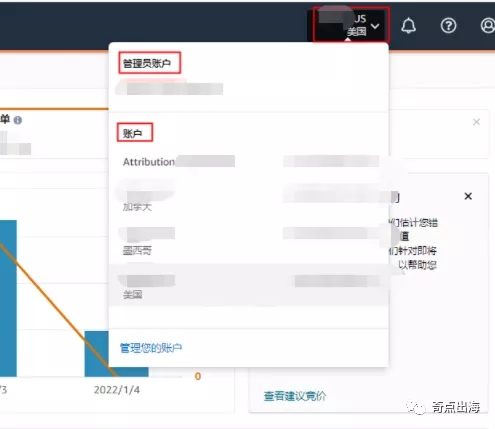Click the blurred administrator account name
This screenshot has height=429, width=495.
tap(169, 88)
